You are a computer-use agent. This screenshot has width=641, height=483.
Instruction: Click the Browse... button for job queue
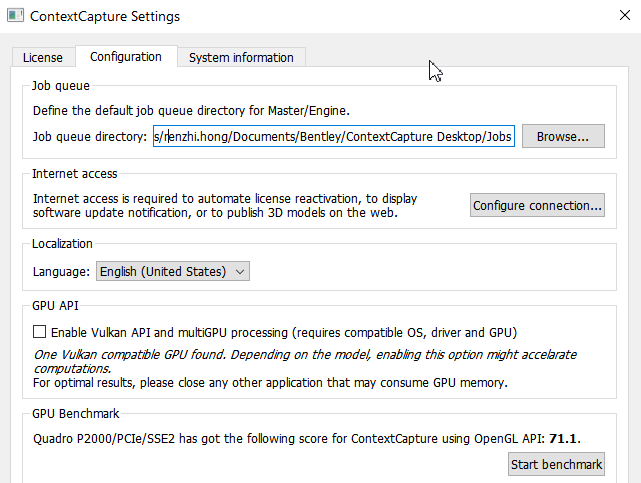coord(563,136)
